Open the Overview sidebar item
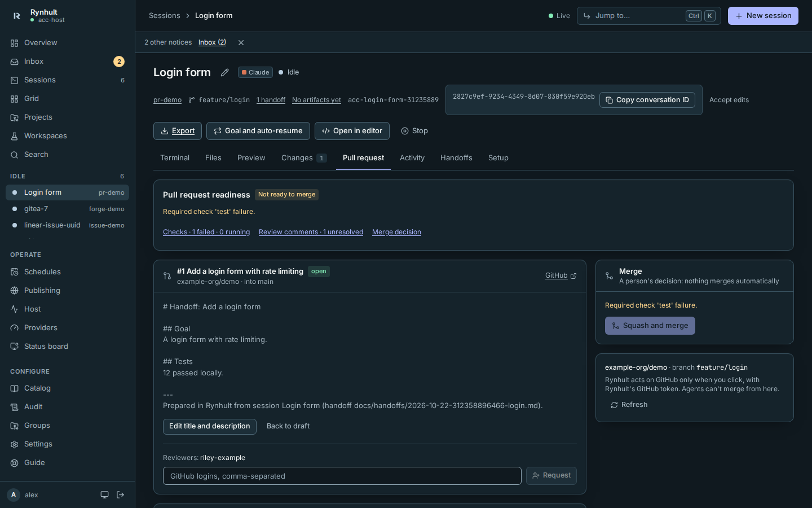This screenshot has height=508, width=812. point(68,43)
